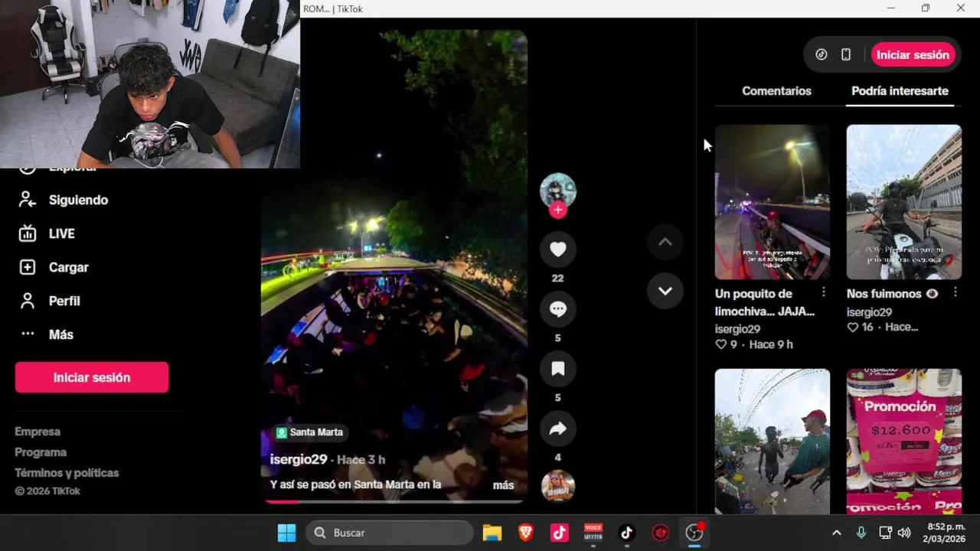
Task: Open Siguiendo in the sidebar
Action: click(78, 200)
